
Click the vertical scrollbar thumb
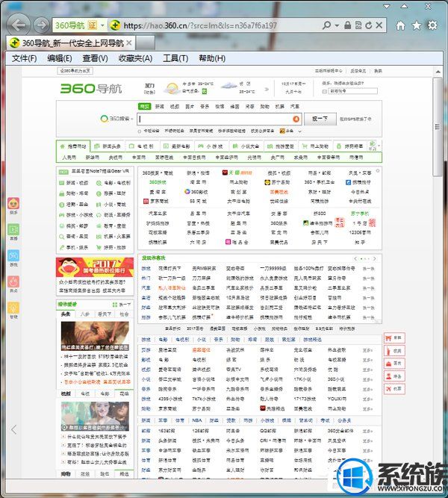438,126
